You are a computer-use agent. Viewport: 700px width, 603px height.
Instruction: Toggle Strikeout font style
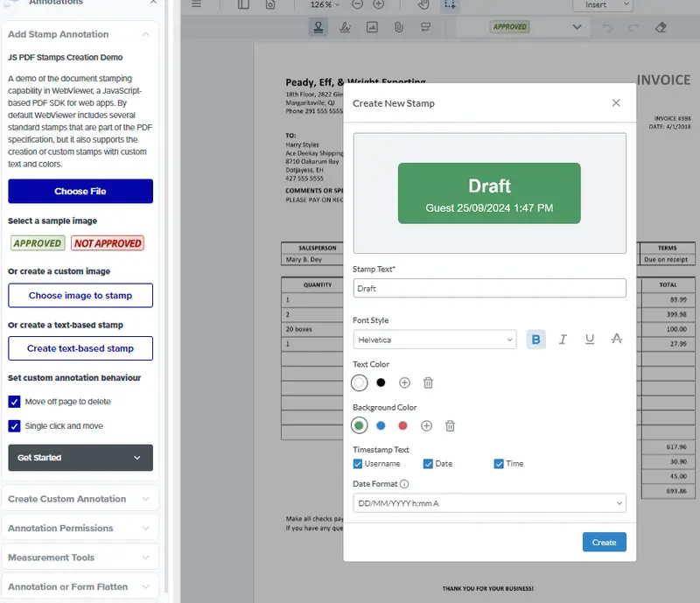(617, 339)
